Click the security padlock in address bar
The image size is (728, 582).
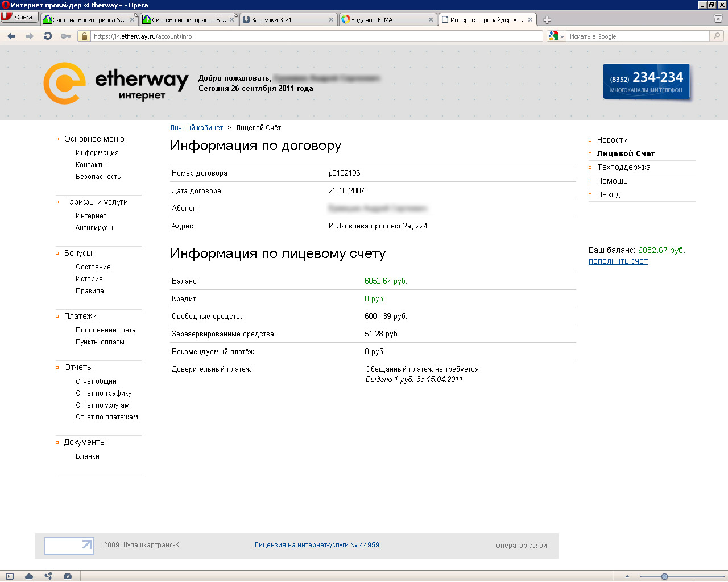(x=84, y=36)
